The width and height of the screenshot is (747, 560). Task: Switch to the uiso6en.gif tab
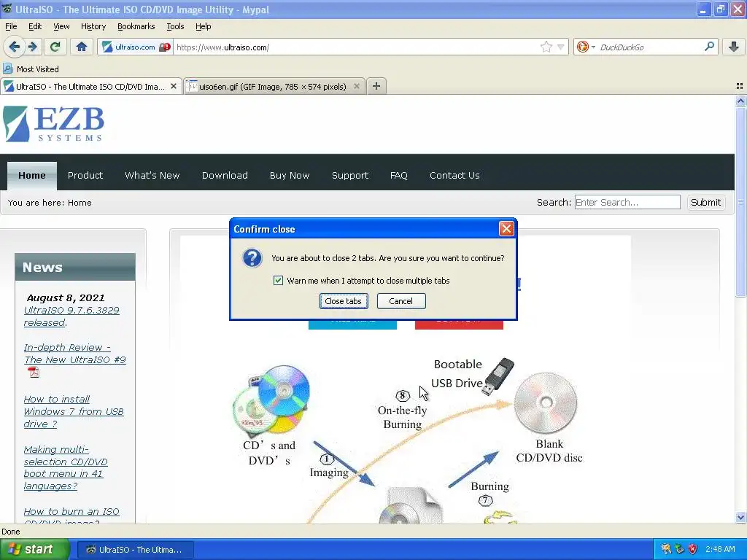[274, 86]
